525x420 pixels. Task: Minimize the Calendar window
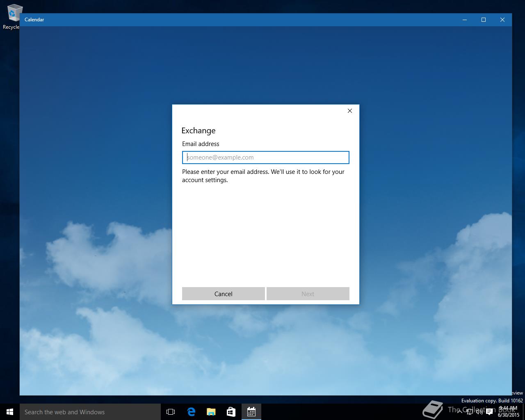point(465,20)
